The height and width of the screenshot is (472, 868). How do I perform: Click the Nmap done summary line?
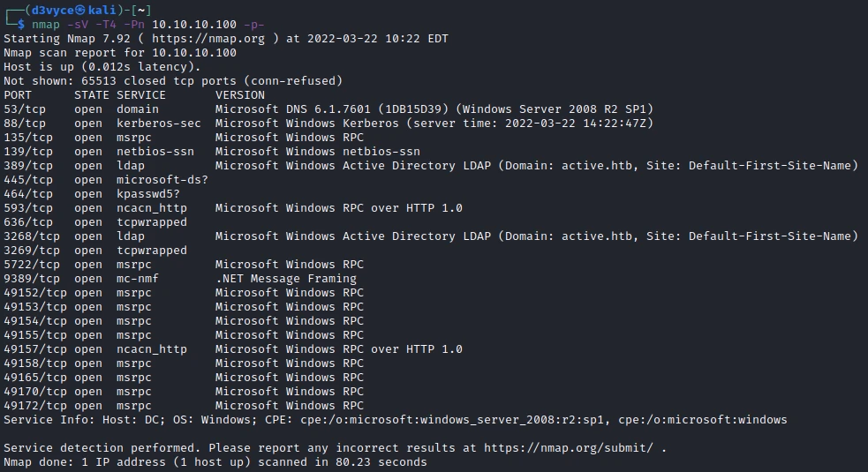[215, 462]
